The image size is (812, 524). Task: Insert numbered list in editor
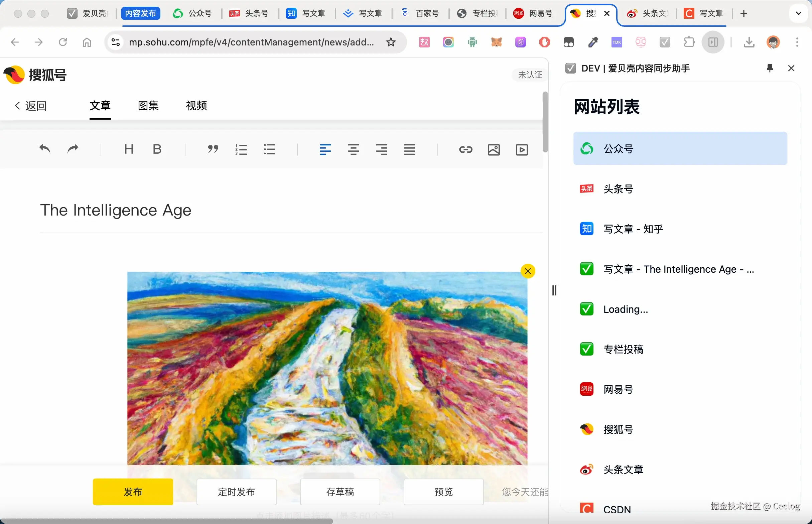click(241, 149)
